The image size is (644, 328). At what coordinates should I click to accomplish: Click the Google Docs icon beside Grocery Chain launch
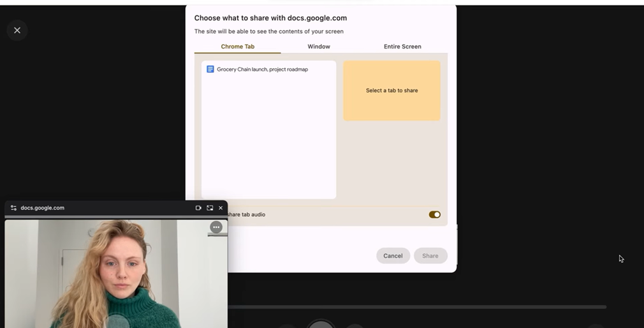click(210, 69)
